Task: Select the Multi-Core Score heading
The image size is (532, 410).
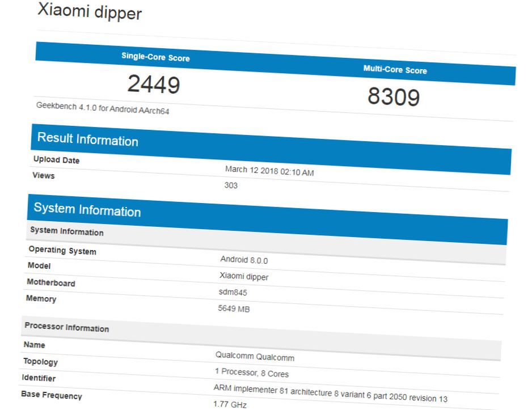Action: click(x=395, y=70)
